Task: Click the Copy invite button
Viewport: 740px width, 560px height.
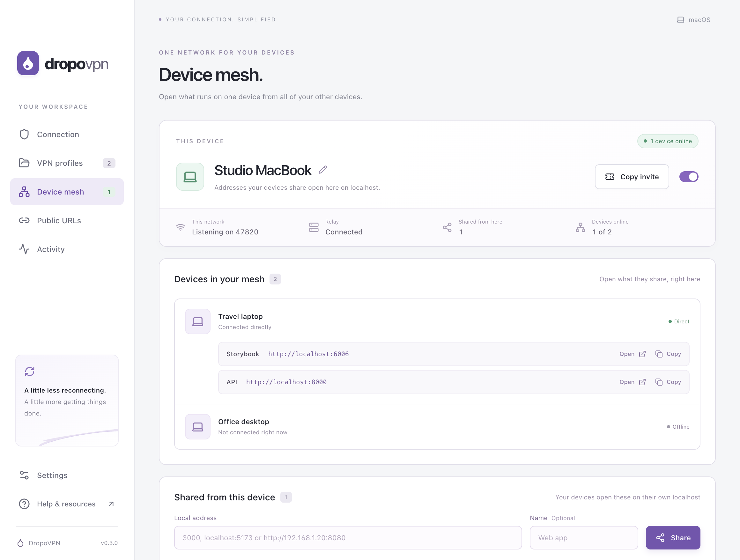Action: pyautogui.click(x=632, y=177)
